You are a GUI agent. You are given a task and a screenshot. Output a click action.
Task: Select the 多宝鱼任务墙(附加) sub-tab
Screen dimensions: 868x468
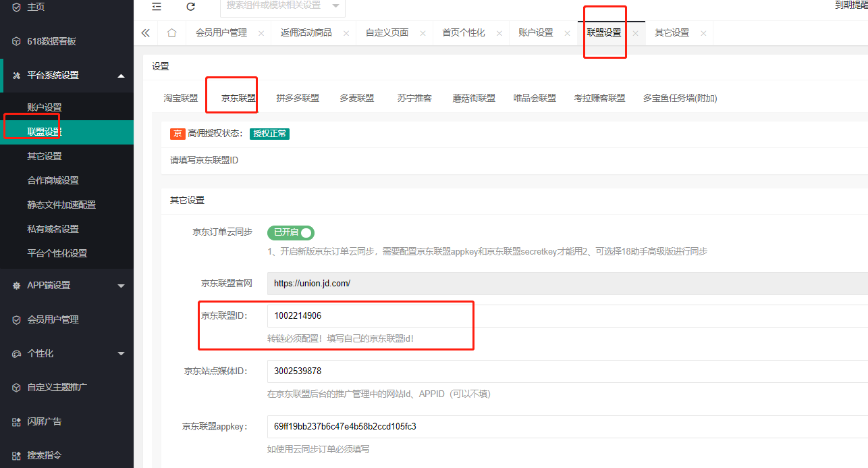(680, 98)
